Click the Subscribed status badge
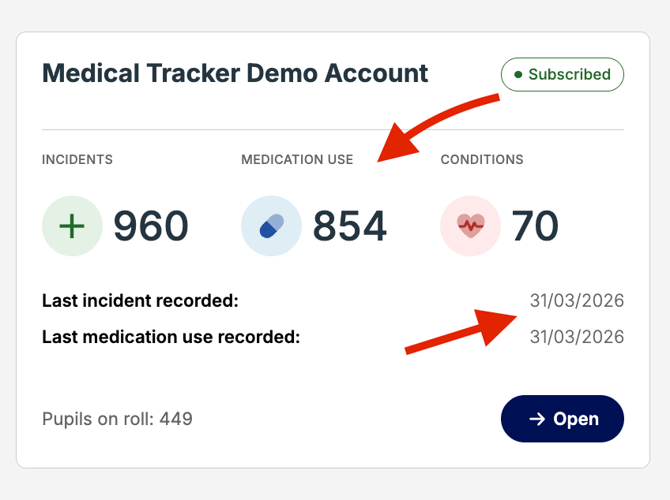The width and height of the screenshot is (670, 500). point(562,75)
